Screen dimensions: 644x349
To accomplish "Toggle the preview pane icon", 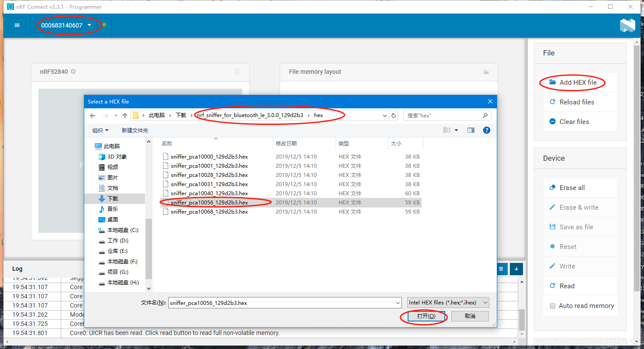I will point(471,130).
